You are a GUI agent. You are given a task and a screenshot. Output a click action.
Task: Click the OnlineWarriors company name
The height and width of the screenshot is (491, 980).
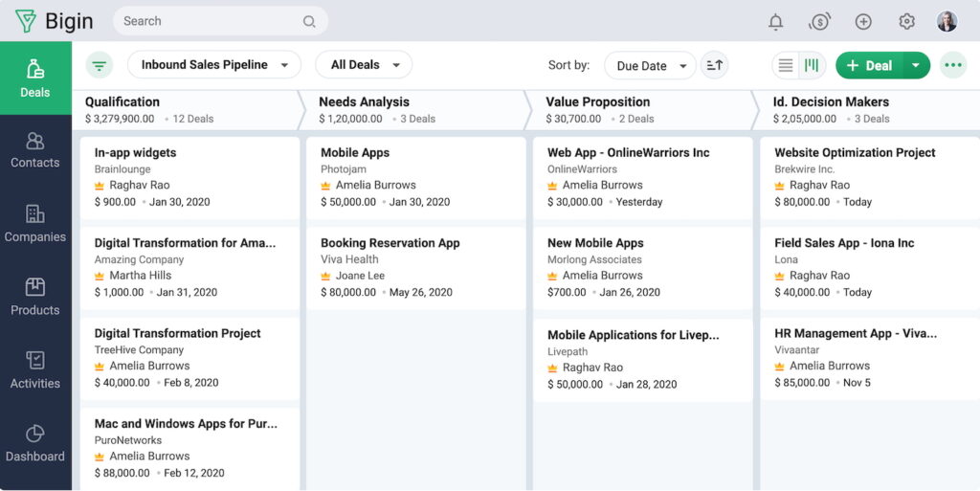click(x=582, y=169)
